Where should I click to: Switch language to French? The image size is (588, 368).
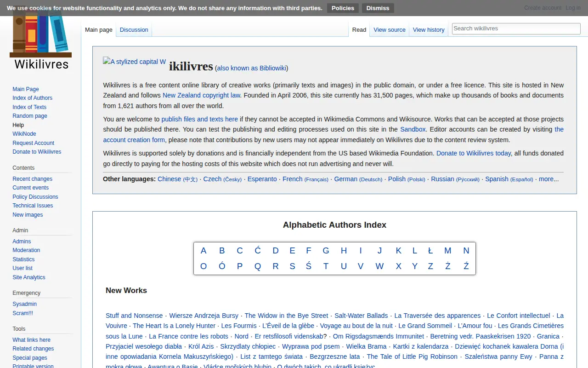pos(305,179)
